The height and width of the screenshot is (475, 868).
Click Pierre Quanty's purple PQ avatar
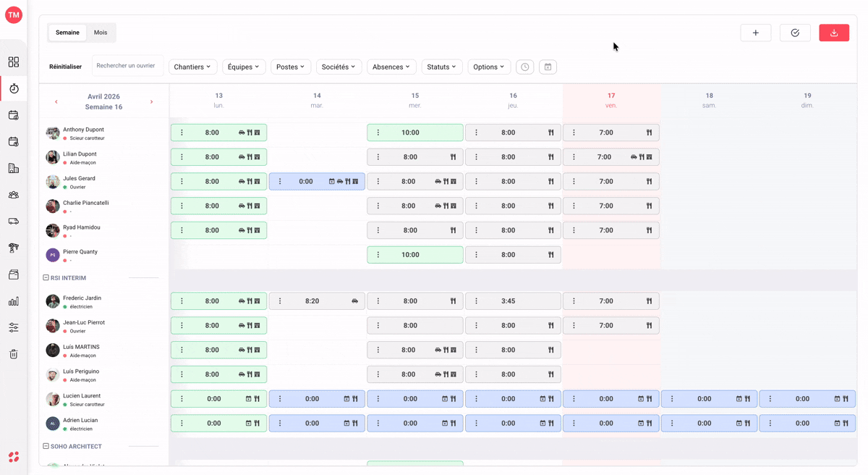point(53,255)
